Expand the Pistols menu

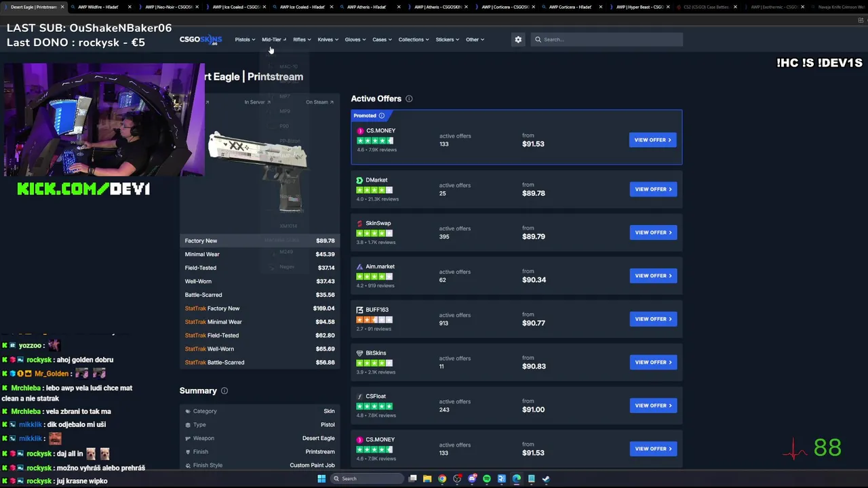coord(245,39)
